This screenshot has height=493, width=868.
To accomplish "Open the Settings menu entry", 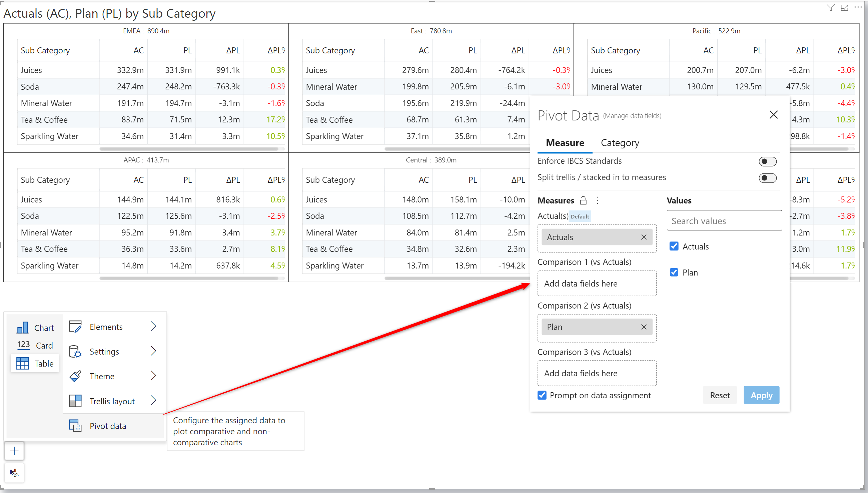I will click(104, 352).
